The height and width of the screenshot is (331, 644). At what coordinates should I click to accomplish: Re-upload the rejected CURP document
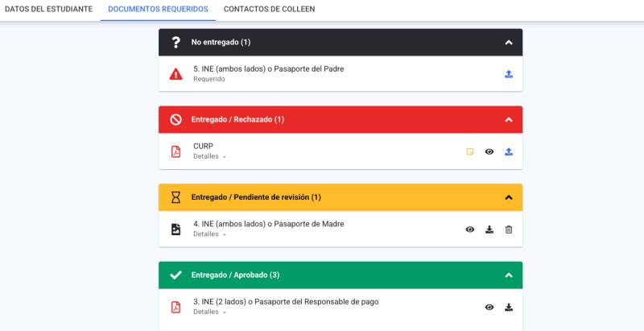tap(509, 151)
